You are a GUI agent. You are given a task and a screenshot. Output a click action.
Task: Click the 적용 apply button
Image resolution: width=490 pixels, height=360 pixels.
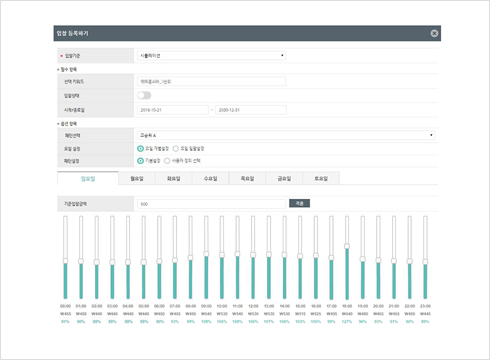coord(299,203)
